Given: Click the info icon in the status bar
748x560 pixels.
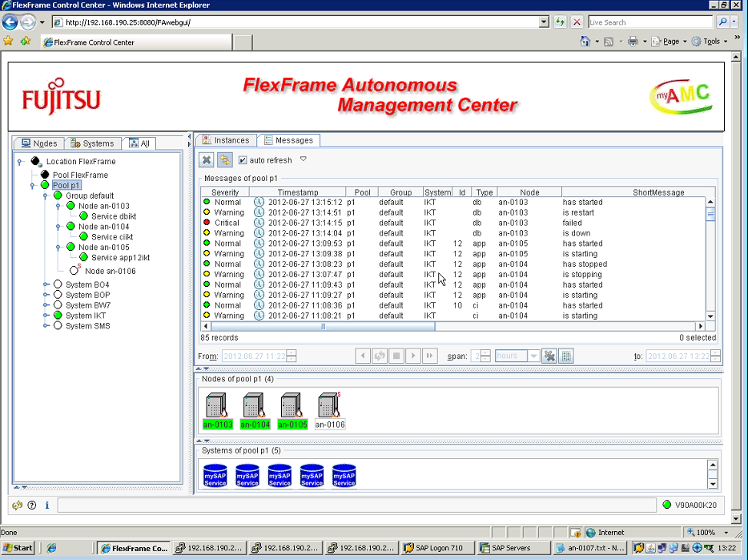Looking at the screenshot, I should click(x=46, y=506).
